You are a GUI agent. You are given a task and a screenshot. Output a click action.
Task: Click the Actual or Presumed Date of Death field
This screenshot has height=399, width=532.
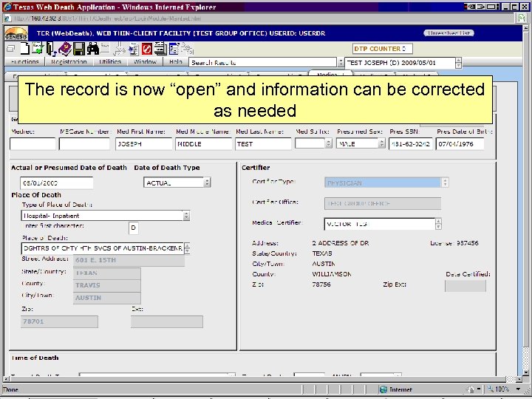56,183
